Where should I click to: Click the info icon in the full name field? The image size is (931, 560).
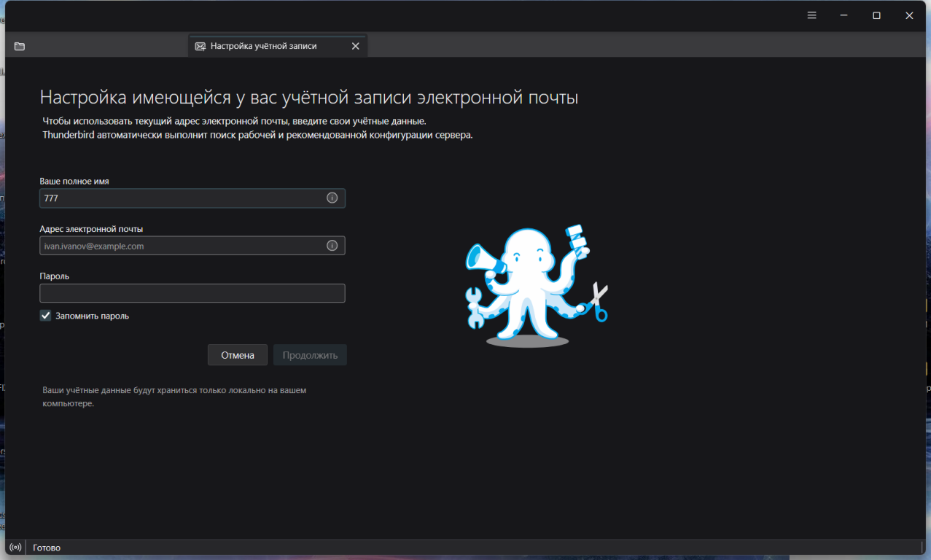pos(332,198)
